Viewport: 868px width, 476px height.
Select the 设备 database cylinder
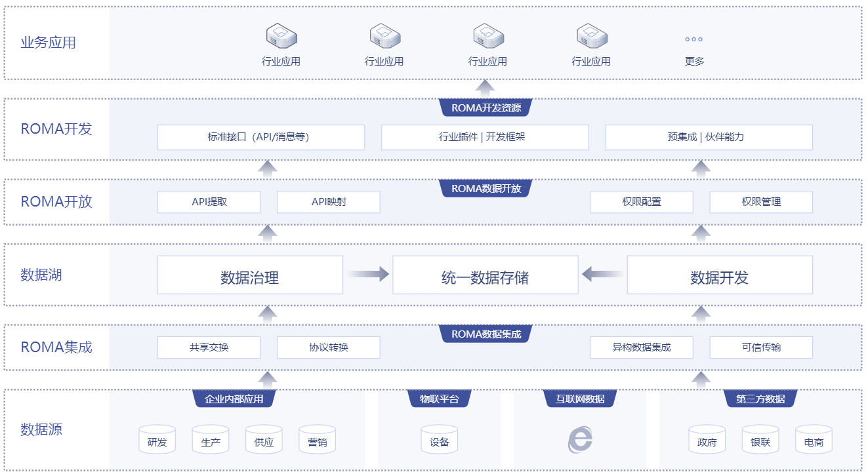440,439
